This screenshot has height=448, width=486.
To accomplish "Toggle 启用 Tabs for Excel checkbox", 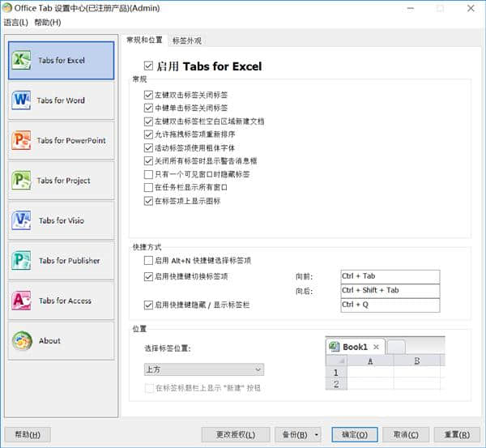I will click(x=148, y=66).
